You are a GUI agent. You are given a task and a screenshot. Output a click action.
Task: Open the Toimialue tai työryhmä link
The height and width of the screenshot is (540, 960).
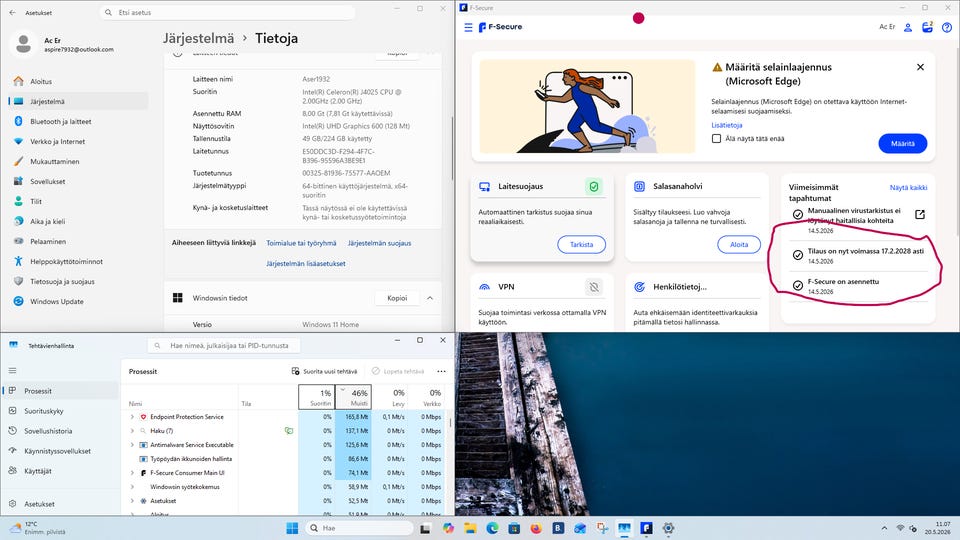pos(301,243)
